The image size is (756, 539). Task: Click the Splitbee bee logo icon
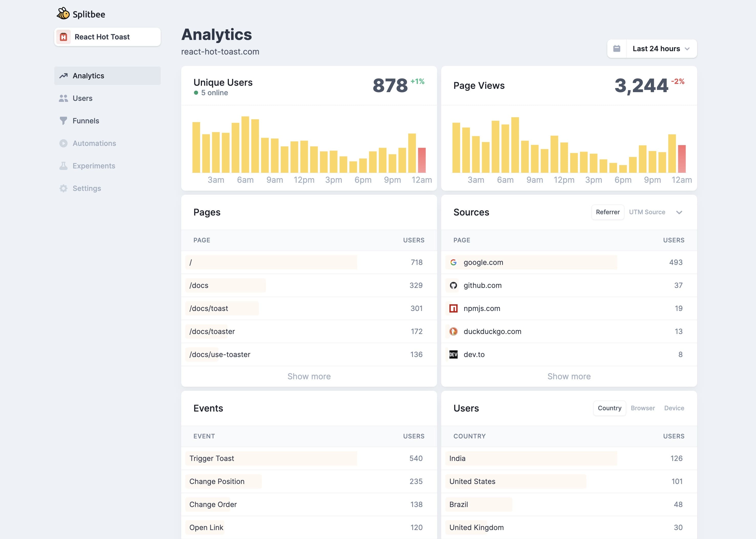pos(63,14)
